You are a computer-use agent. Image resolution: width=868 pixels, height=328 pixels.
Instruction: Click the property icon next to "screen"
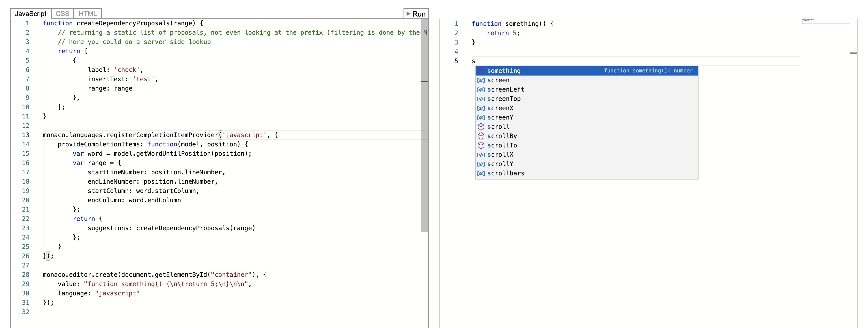481,80
